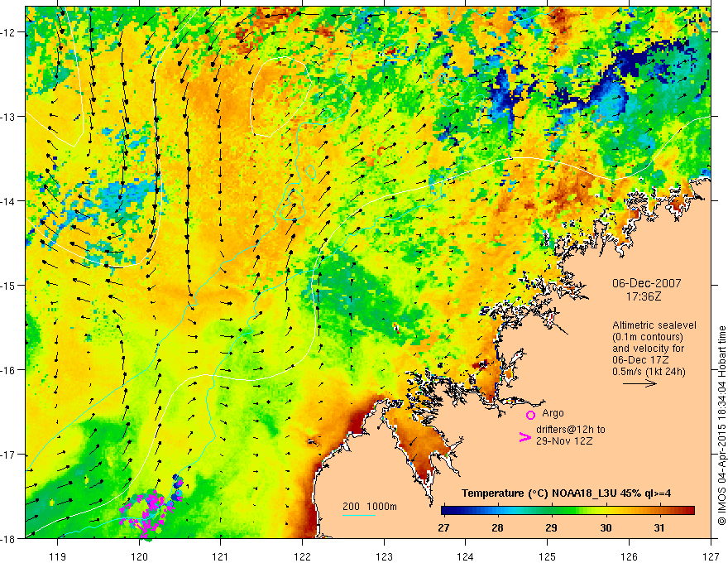728x563 pixels.
Task: Click the '29-Nov 12Z' legend text
Action: click(x=564, y=441)
